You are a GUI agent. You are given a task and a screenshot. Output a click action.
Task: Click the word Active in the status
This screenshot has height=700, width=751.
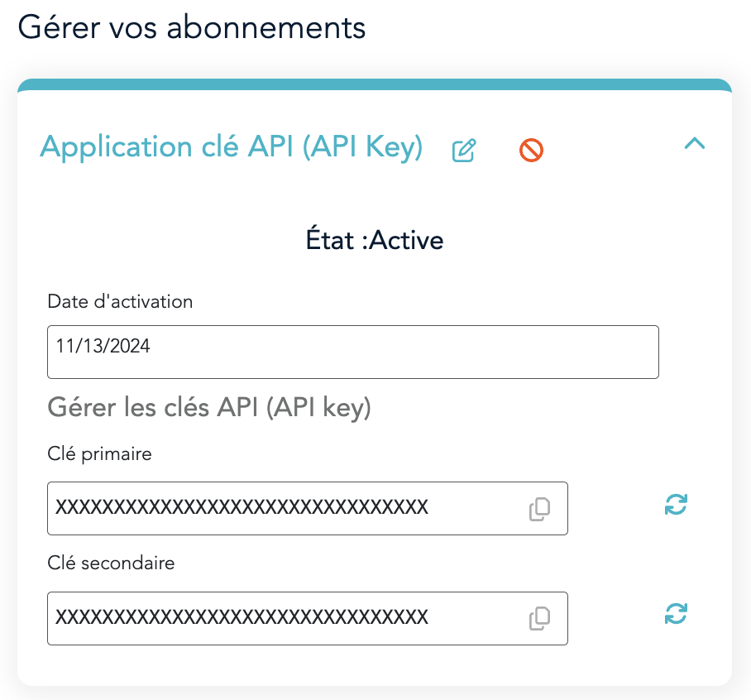coord(406,241)
